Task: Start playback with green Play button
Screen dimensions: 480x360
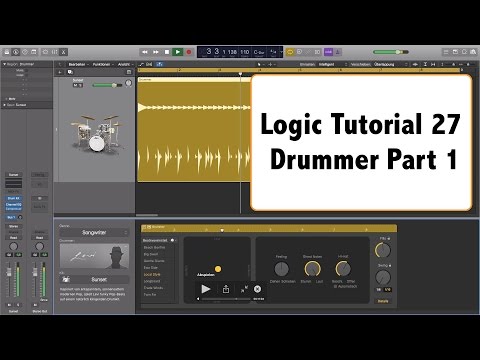Action: 178,52
